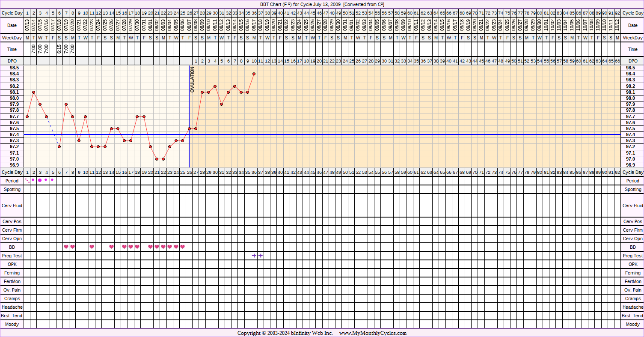The image size is (644, 337).
Task: Click the period spotting mark on cycle day 1
Action: click(27, 180)
